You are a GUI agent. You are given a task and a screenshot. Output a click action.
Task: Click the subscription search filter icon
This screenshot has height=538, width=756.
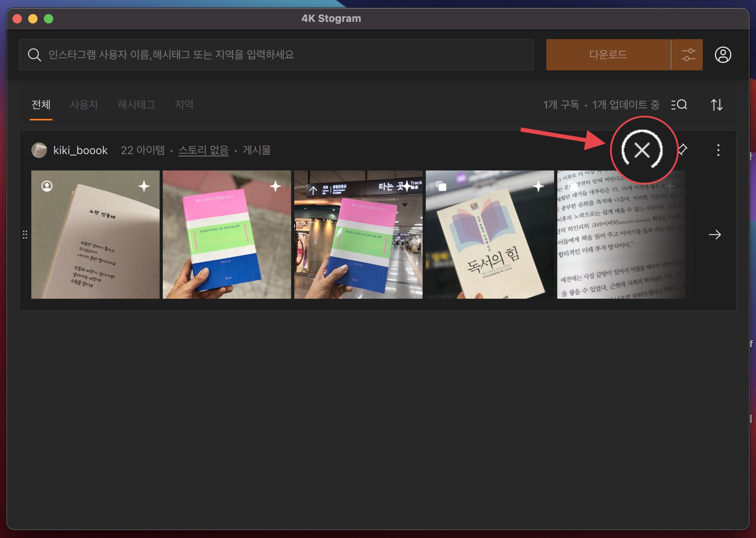(679, 105)
